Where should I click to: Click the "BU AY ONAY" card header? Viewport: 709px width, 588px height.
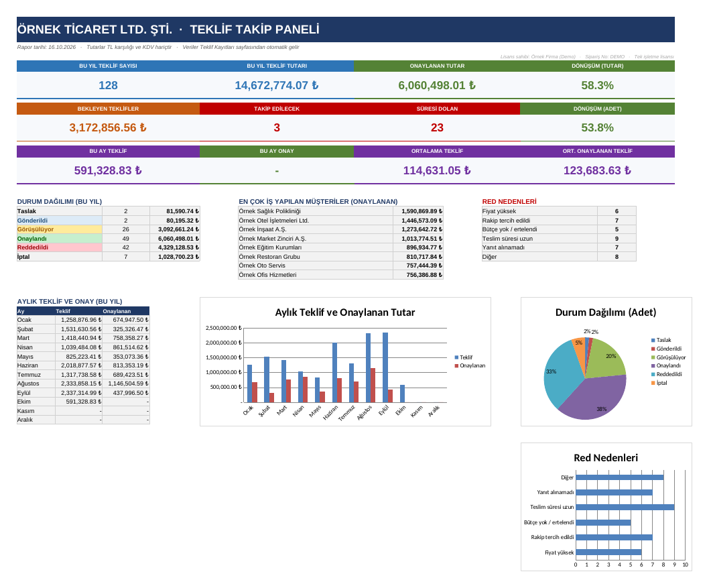coord(277,151)
